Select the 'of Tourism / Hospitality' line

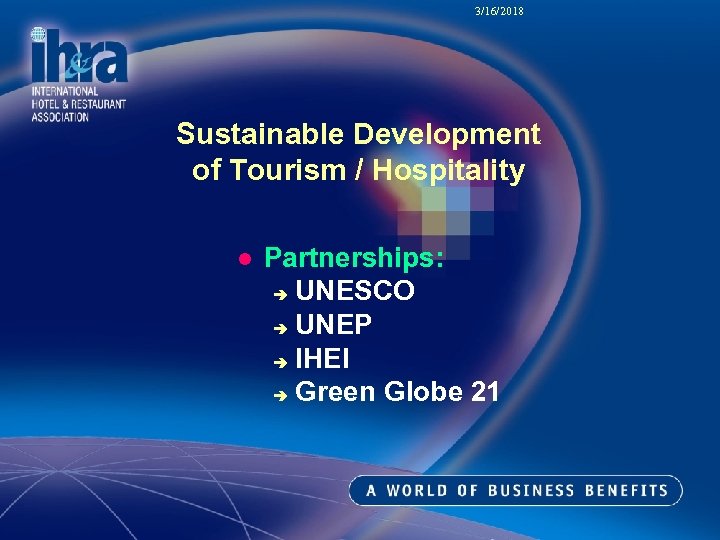click(x=358, y=170)
